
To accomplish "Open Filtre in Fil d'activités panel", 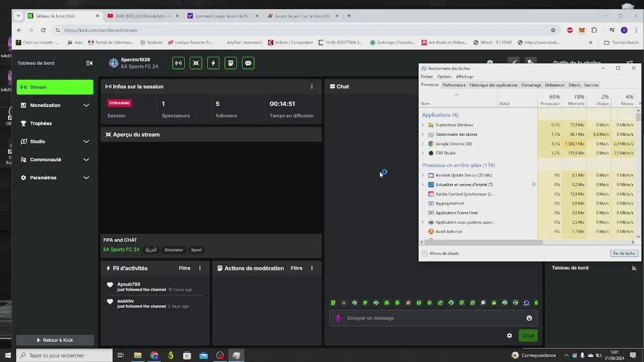I will [x=185, y=268].
